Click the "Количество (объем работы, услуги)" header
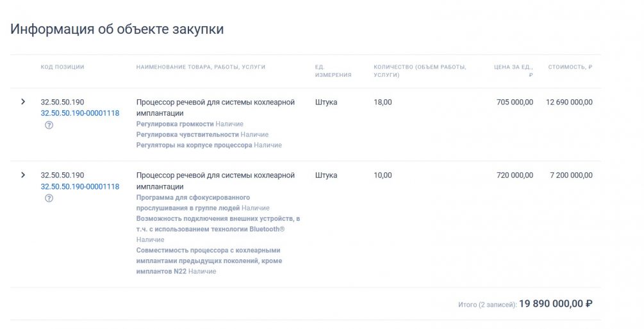 coord(420,70)
